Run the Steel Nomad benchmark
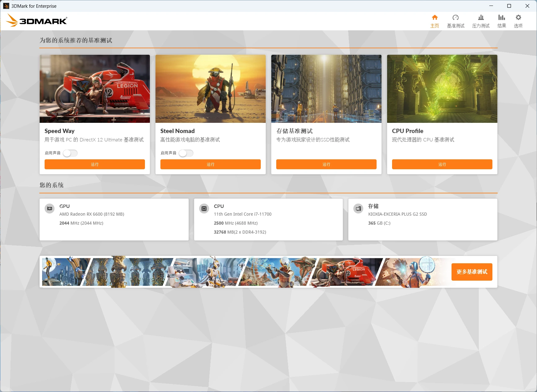Screen dimensions: 537x392 point(211,164)
